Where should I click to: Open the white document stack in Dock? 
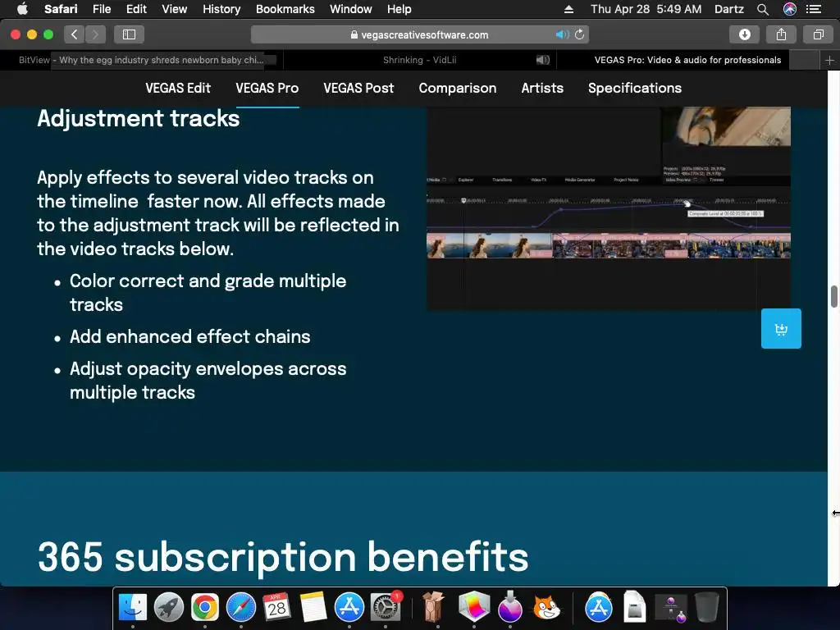coord(635,608)
